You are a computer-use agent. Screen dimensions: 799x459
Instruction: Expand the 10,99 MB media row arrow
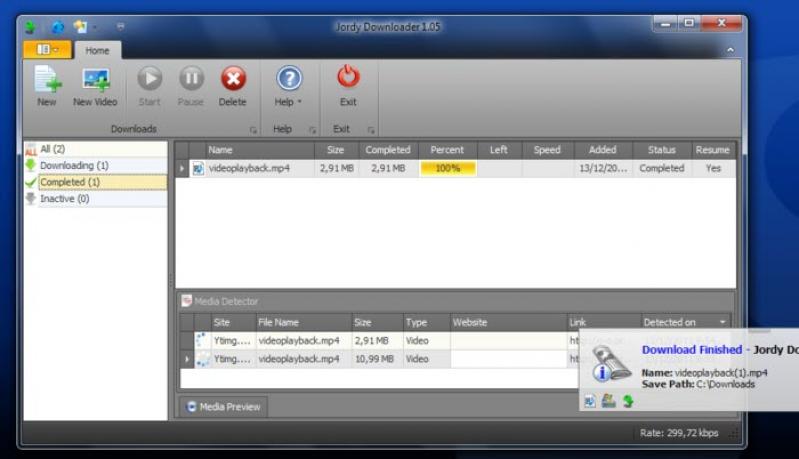(187, 359)
